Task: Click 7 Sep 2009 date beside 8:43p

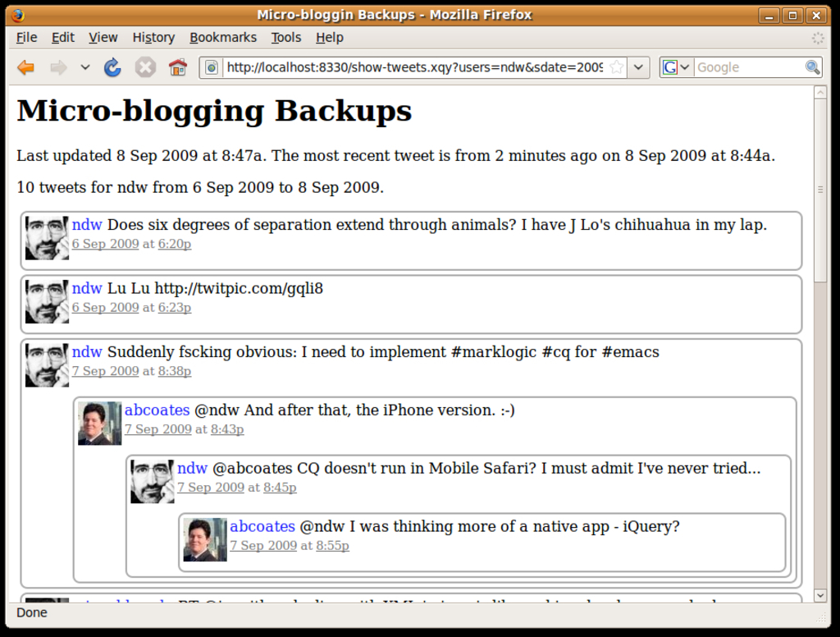Action: [158, 429]
